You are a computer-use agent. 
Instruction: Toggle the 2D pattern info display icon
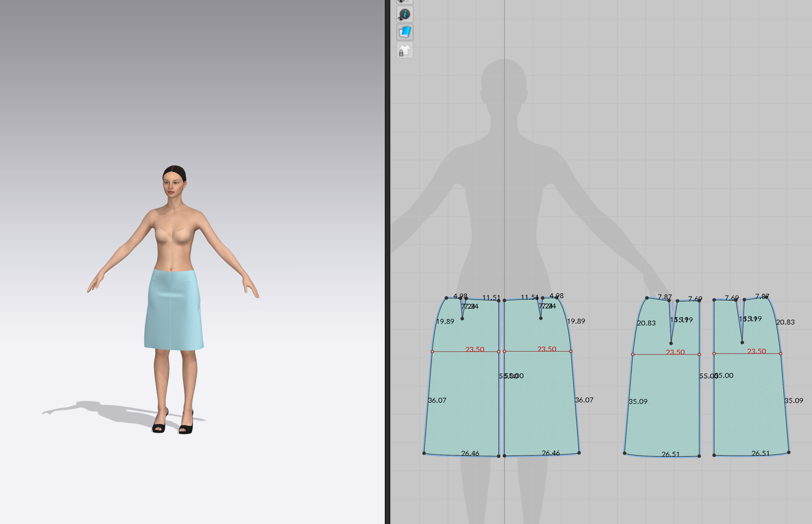405,14
